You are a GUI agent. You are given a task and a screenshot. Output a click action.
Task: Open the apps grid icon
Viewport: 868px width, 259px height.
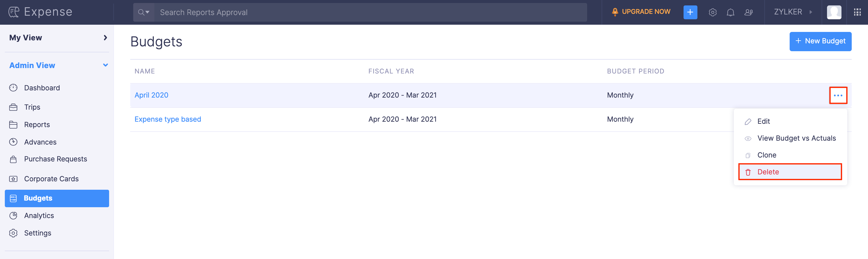(857, 12)
